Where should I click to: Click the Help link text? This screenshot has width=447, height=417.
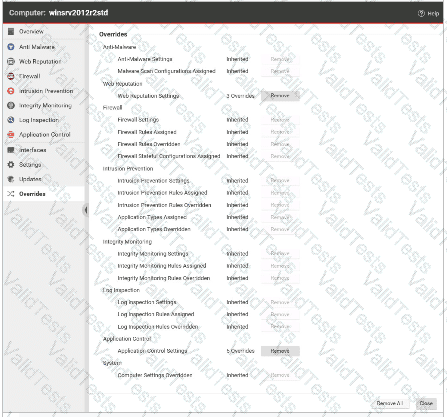click(x=433, y=14)
